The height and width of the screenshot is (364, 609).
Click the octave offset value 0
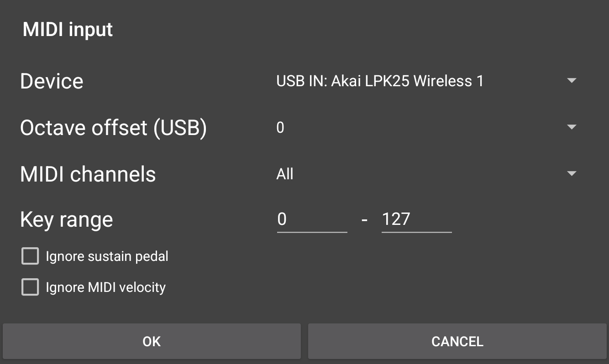tap(280, 128)
